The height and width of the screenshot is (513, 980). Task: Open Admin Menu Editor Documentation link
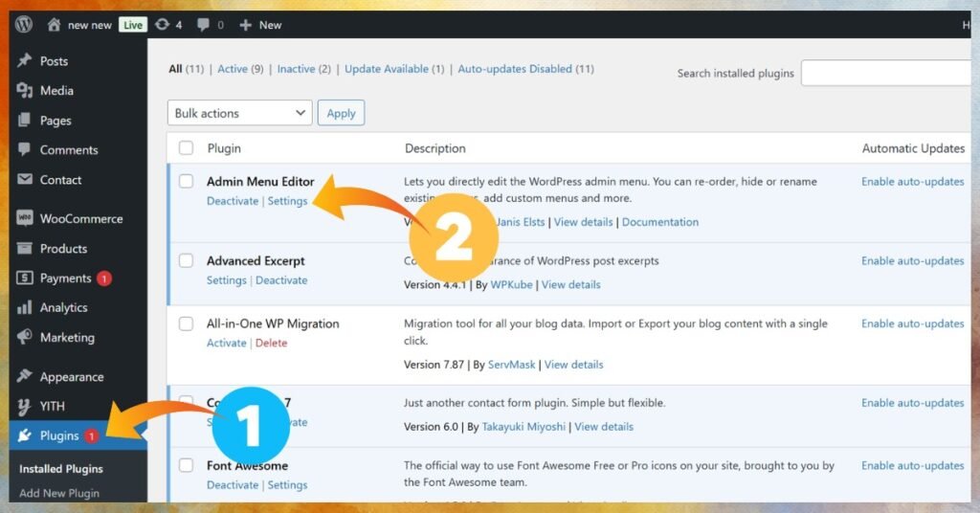click(x=660, y=222)
